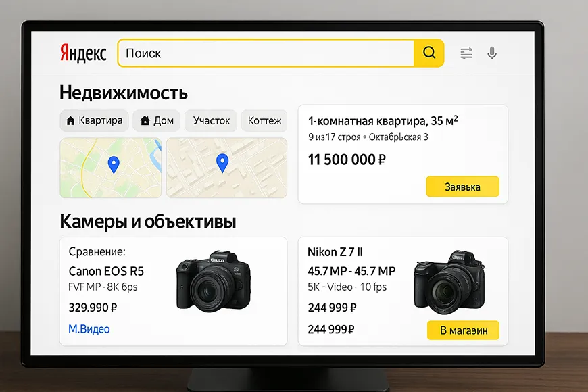
Task: Focus the Поиск search input field
Action: (x=266, y=53)
